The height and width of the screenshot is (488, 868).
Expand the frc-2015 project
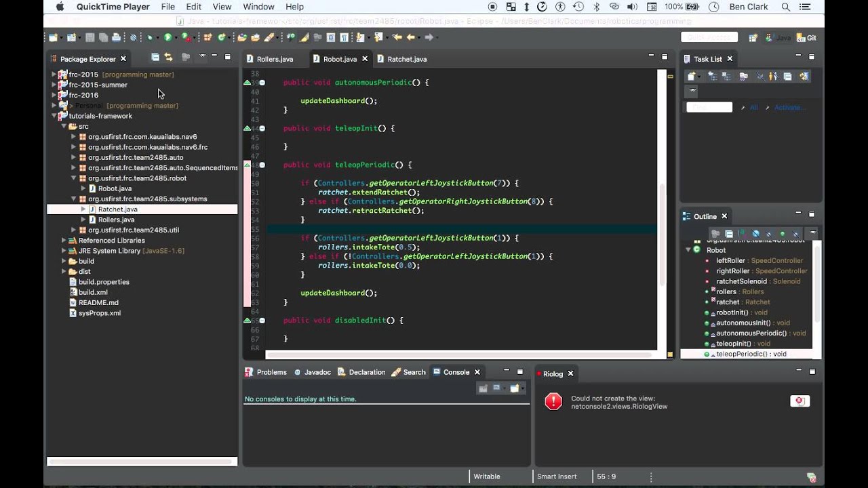pyautogui.click(x=54, y=75)
